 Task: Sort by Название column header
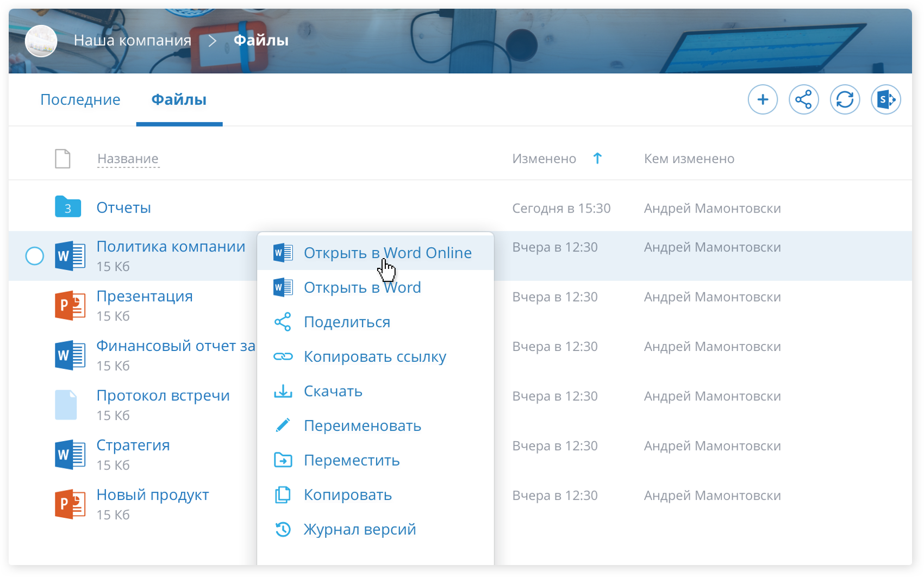(128, 159)
